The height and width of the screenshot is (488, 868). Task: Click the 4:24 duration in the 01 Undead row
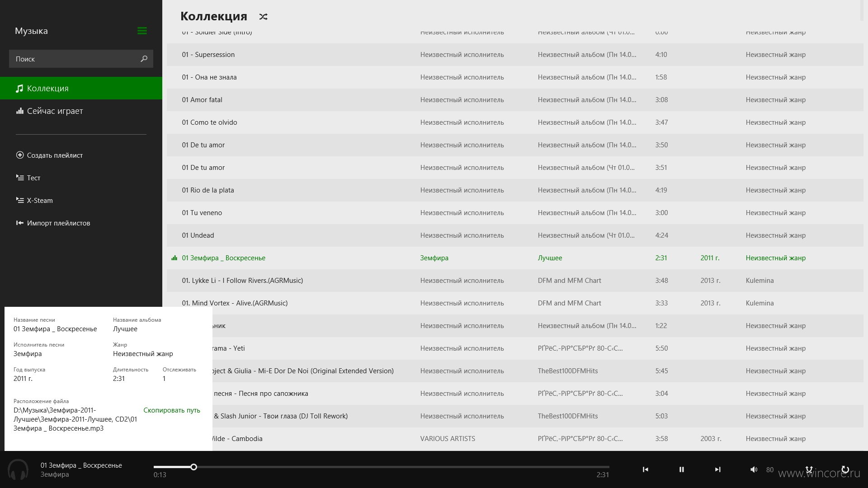click(x=661, y=235)
